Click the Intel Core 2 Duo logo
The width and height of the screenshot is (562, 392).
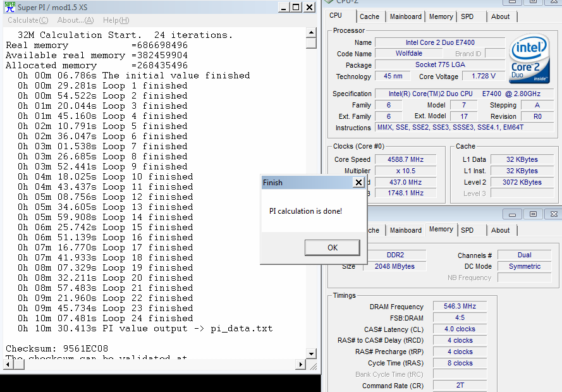[x=529, y=58]
